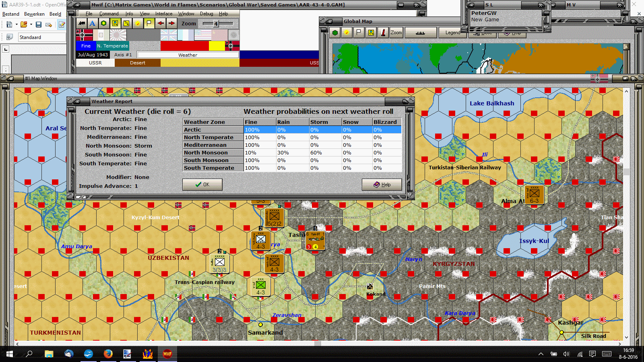644x362 pixels.
Task: Open the notification center icon
Action: [592, 354]
